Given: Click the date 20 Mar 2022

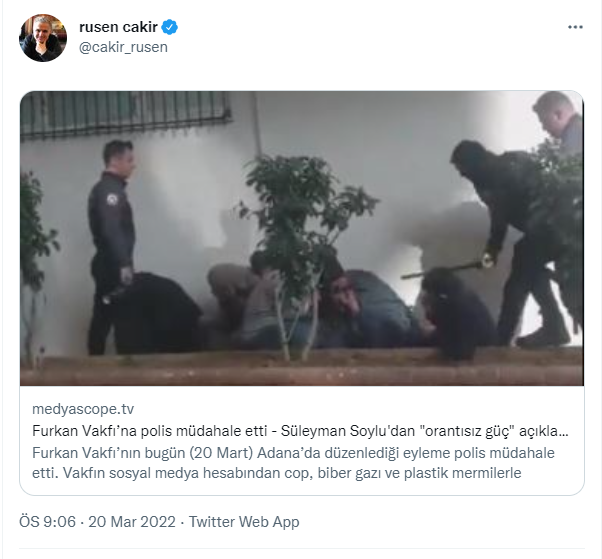Looking at the screenshot, I should 132,522.
